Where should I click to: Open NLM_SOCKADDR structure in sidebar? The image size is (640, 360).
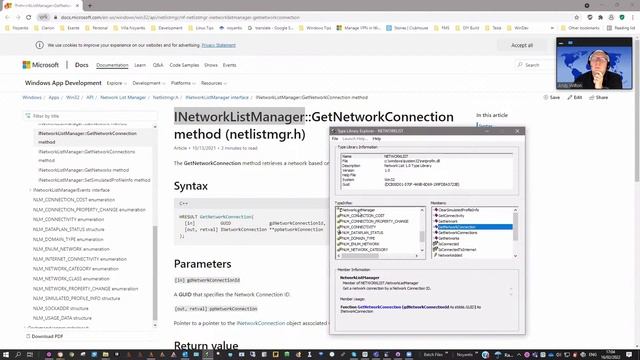pyautogui.click(x=60, y=308)
